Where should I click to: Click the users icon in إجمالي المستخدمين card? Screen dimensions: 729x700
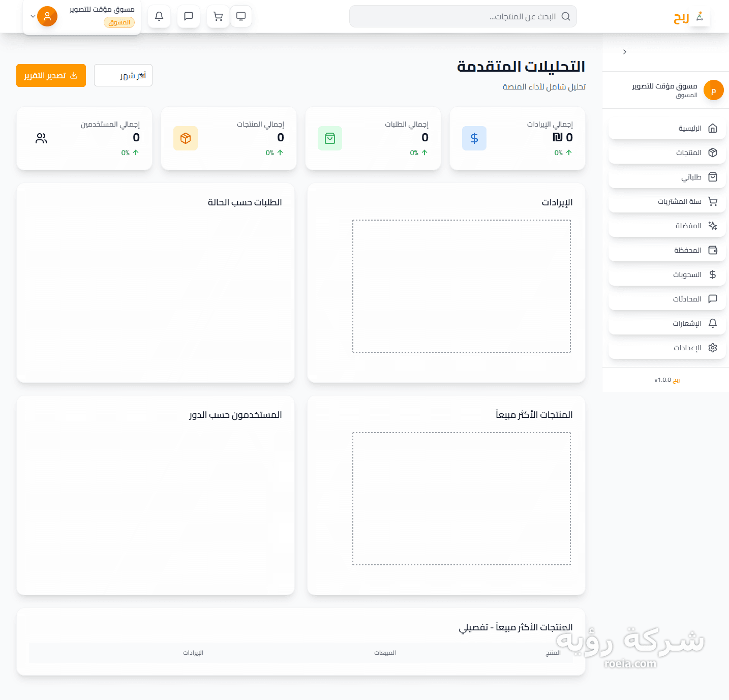pyautogui.click(x=41, y=138)
